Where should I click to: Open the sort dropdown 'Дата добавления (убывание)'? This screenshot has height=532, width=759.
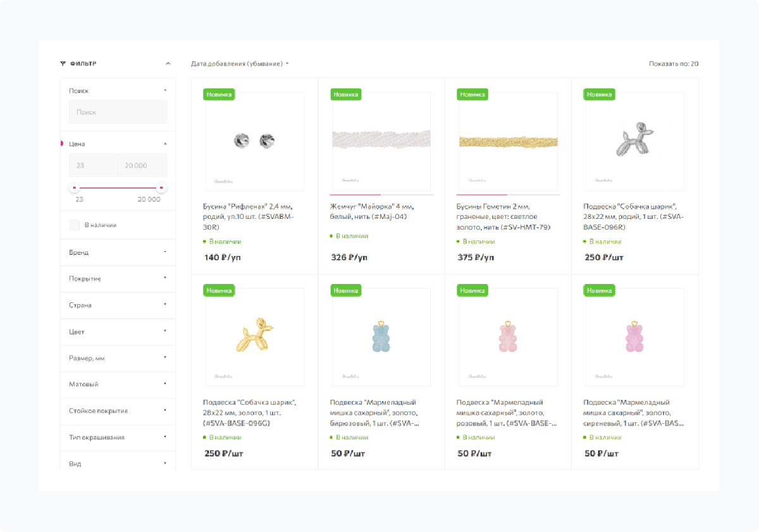click(x=240, y=64)
